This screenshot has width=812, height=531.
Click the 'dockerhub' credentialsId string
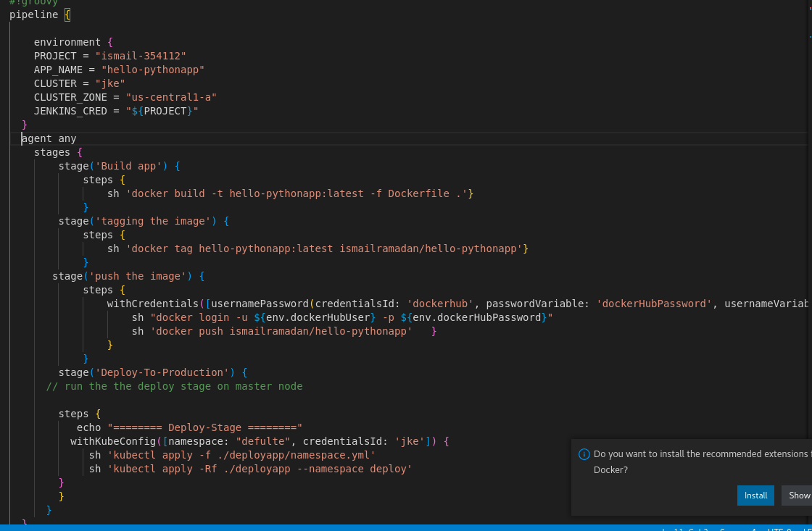click(440, 304)
